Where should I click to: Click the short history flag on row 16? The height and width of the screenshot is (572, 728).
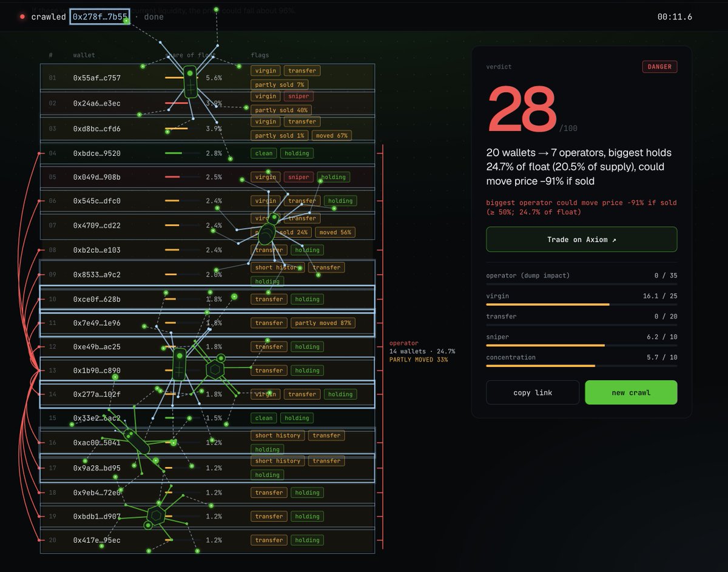coord(278,436)
